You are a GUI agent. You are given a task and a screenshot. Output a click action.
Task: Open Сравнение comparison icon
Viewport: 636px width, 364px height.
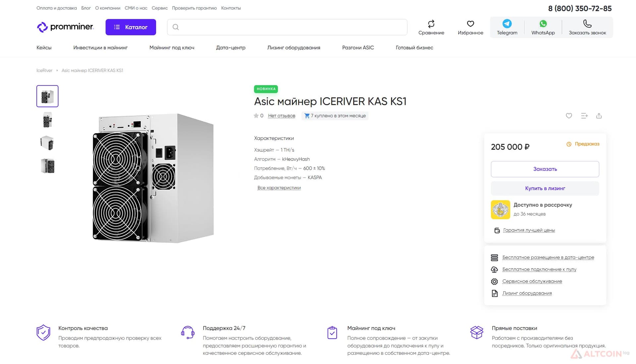pos(431,24)
